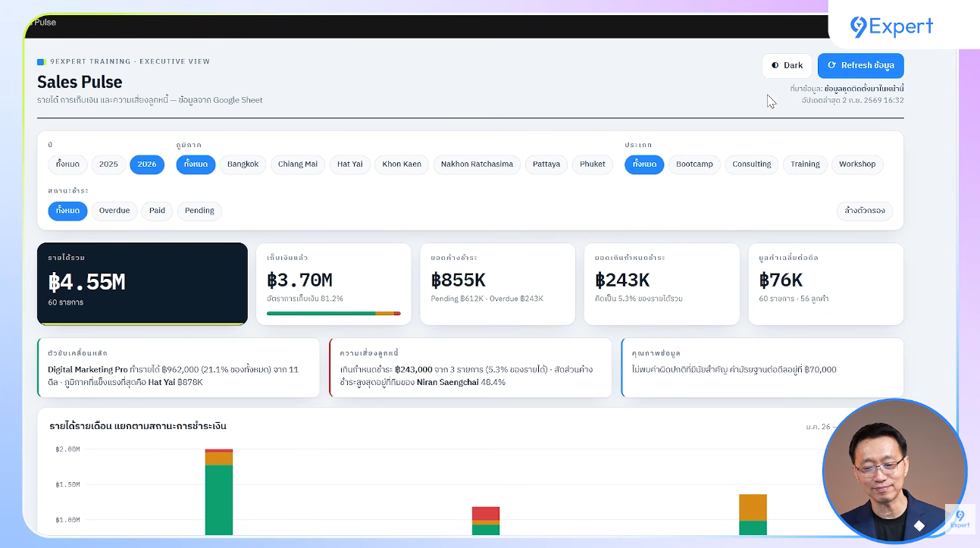Click the Pulse tab title at top

[45, 22]
